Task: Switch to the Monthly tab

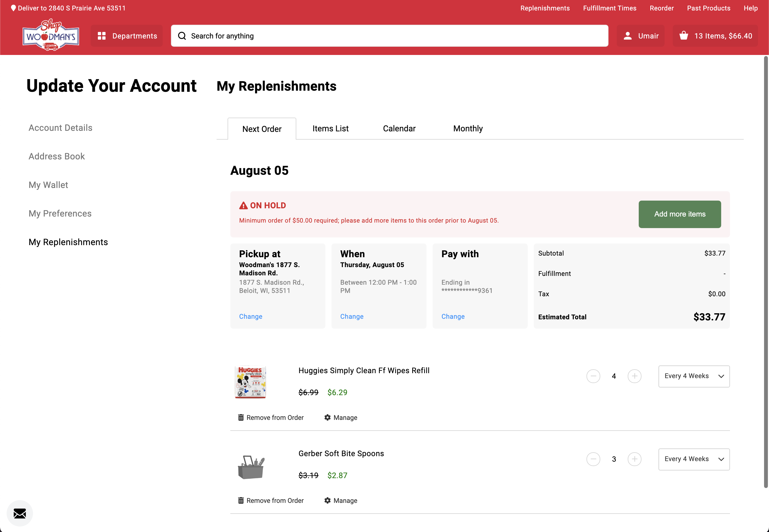Action: point(468,128)
